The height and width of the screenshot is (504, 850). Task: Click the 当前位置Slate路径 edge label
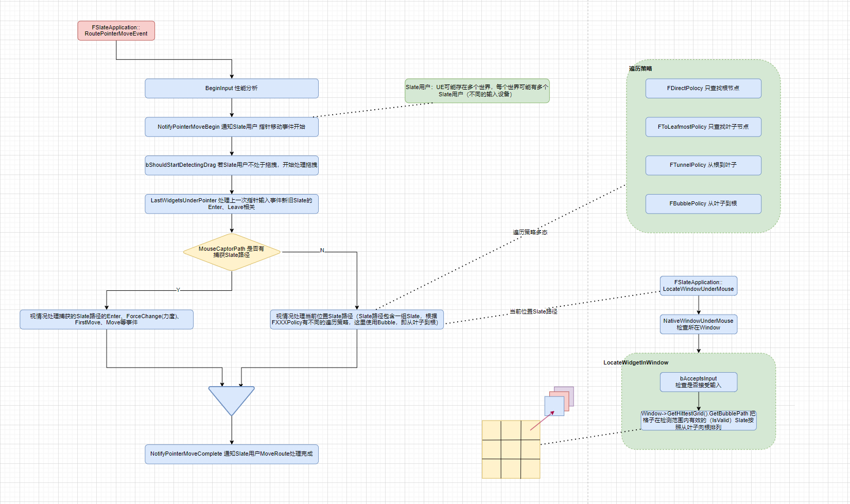[533, 311]
